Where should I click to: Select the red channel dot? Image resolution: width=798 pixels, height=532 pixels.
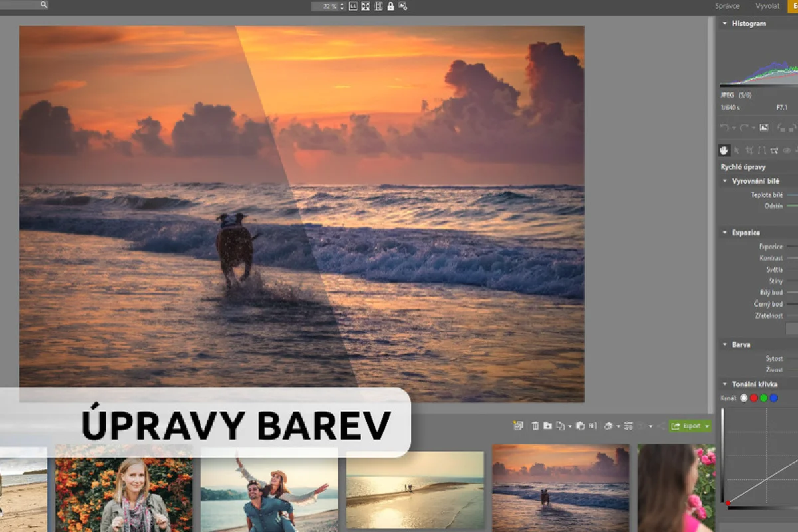(x=754, y=398)
